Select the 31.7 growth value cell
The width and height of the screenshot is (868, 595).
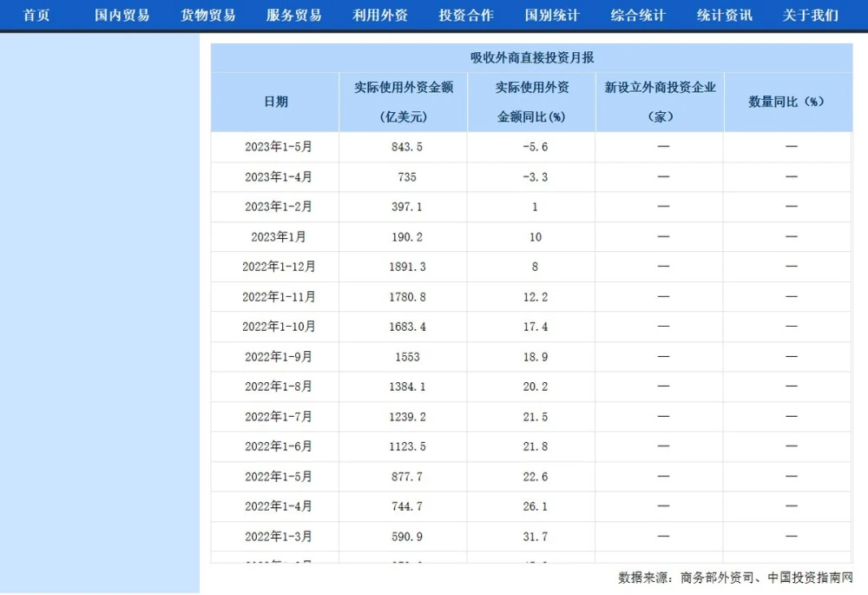(535, 537)
